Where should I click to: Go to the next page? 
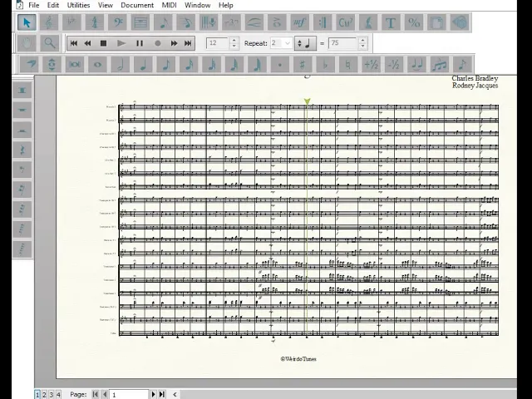[x=153, y=394]
